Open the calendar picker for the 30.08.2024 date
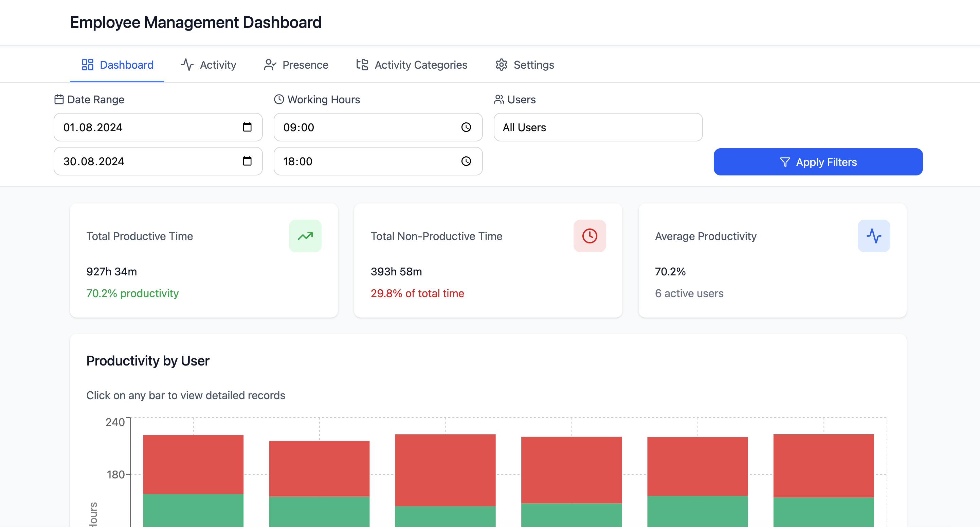This screenshot has height=527, width=980. (247, 161)
